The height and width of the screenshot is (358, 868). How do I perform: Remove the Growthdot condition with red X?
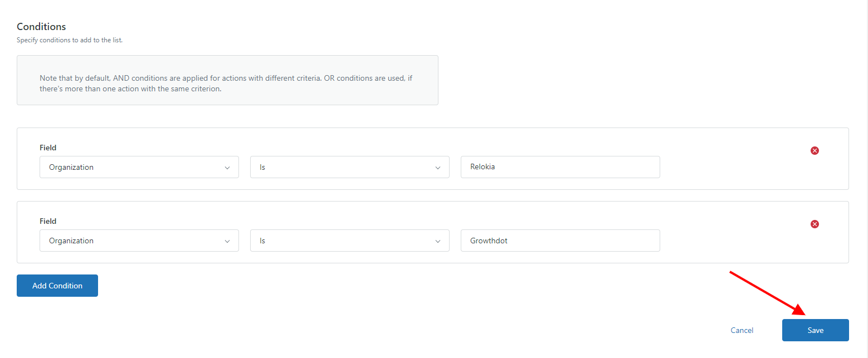point(815,224)
